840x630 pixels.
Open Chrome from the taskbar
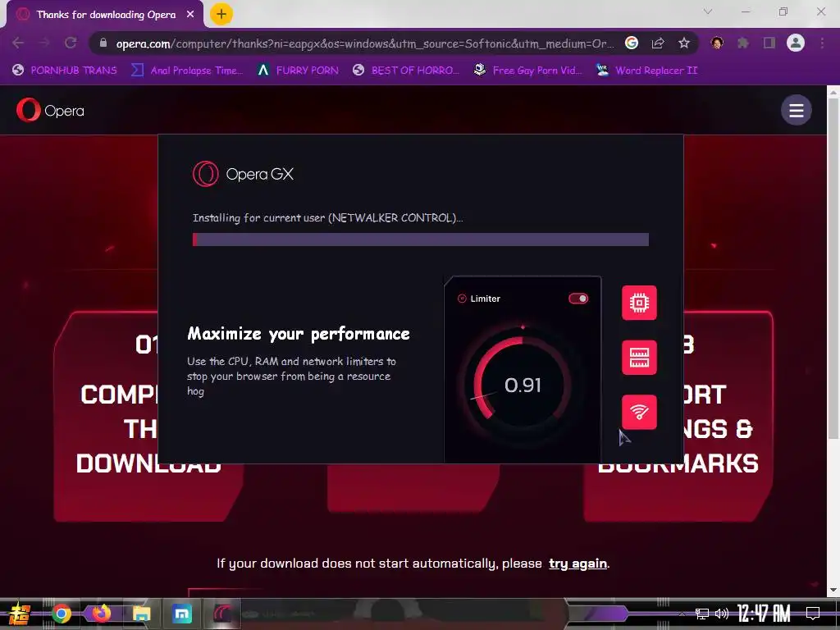click(61, 614)
